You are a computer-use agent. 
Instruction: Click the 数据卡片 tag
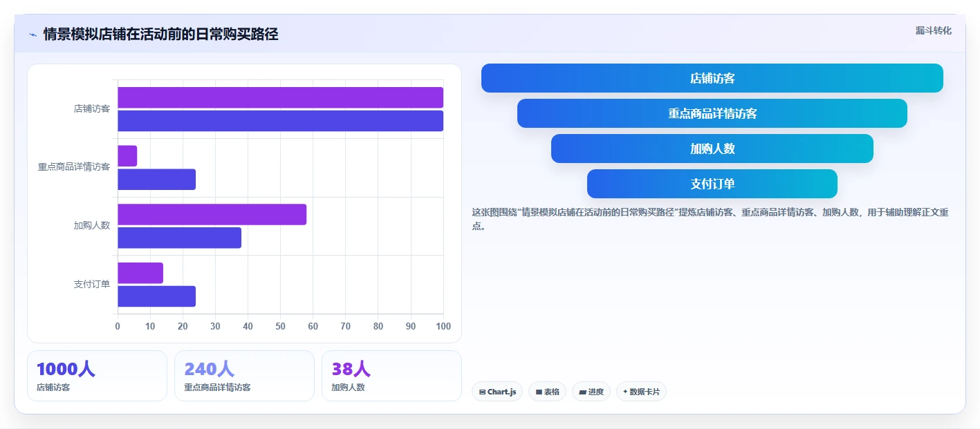tap(641, 392)
